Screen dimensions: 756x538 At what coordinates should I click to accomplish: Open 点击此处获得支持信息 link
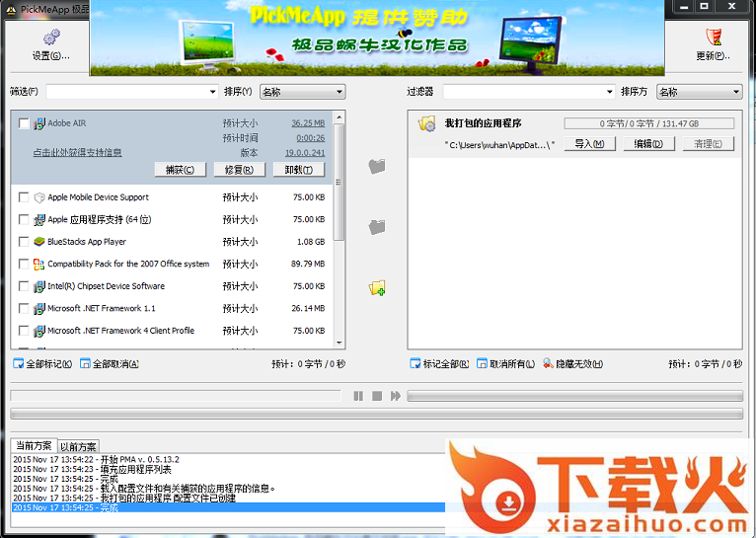[77, 153]
